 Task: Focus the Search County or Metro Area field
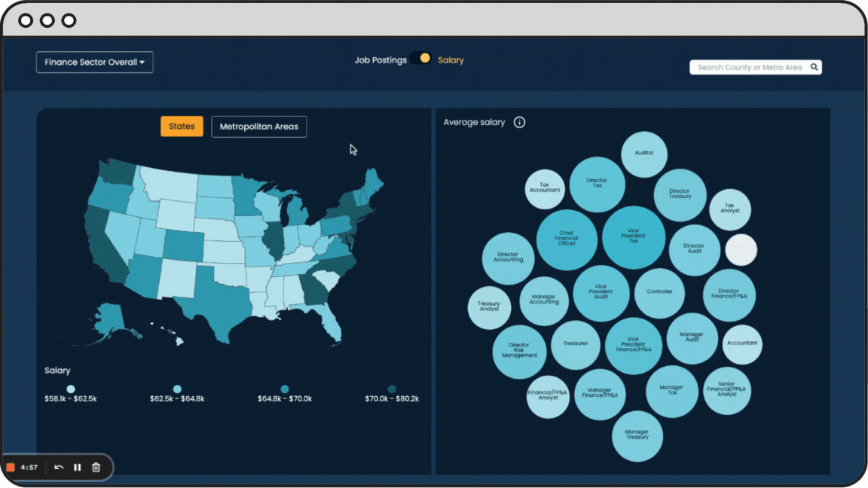(x=750, y=67)
